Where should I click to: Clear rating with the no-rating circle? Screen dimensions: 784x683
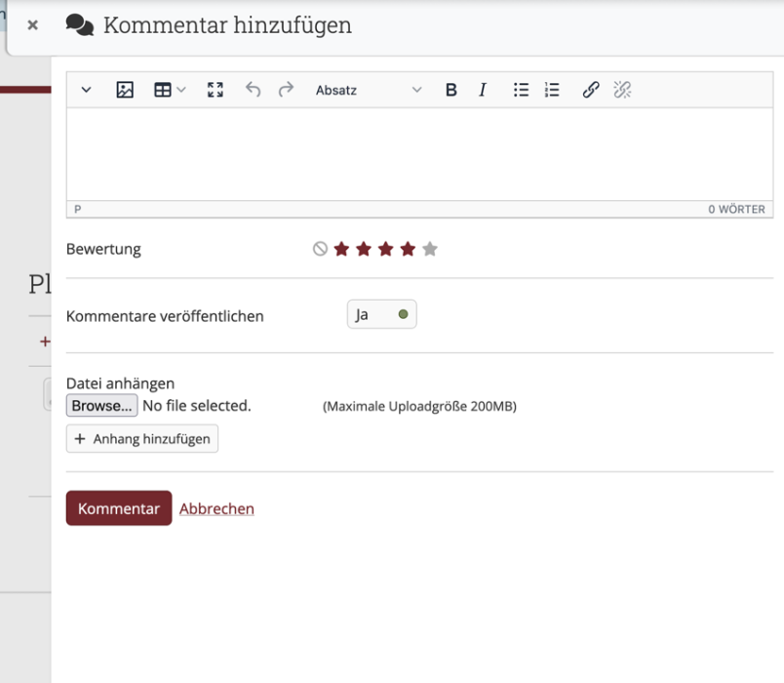click(320, 249)
